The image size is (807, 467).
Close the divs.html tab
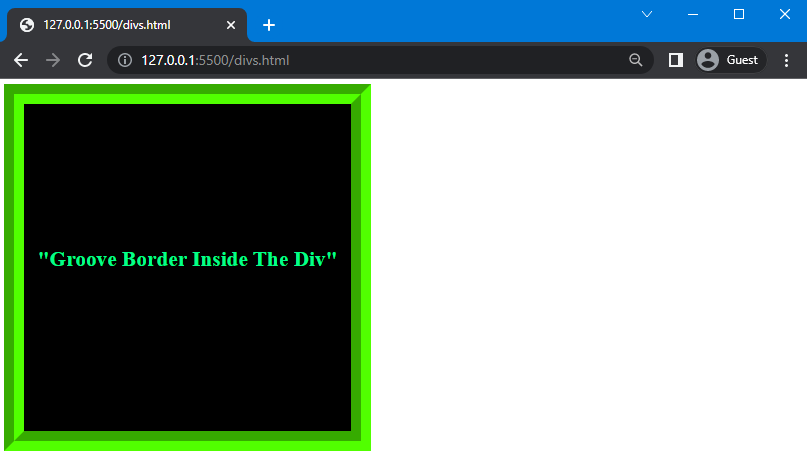(x=231, y=25)
